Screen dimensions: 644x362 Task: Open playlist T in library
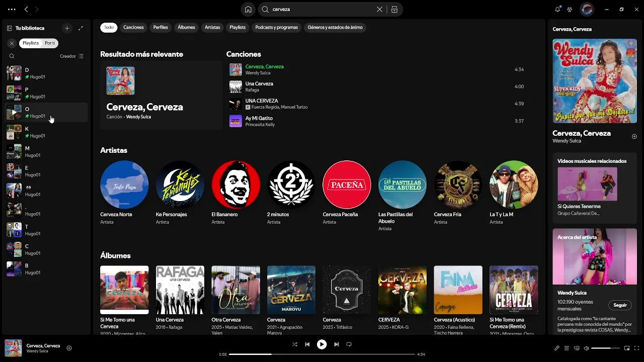[46, 230]
